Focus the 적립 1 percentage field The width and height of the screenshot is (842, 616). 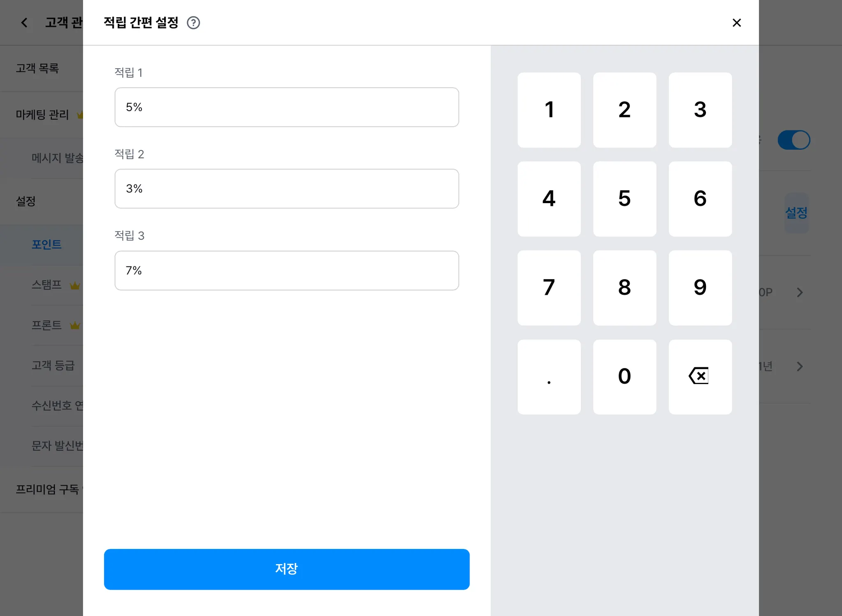[x=287, y=107]
